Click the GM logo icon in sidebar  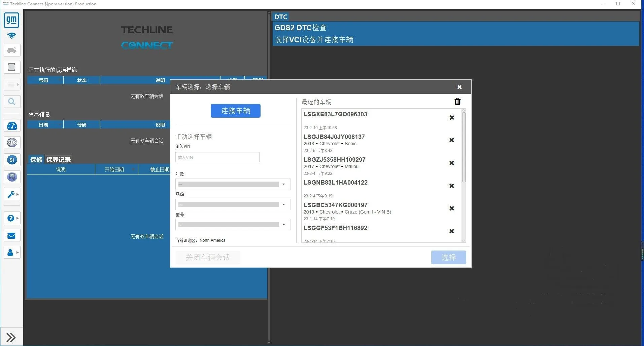click(x=11, y=20)
